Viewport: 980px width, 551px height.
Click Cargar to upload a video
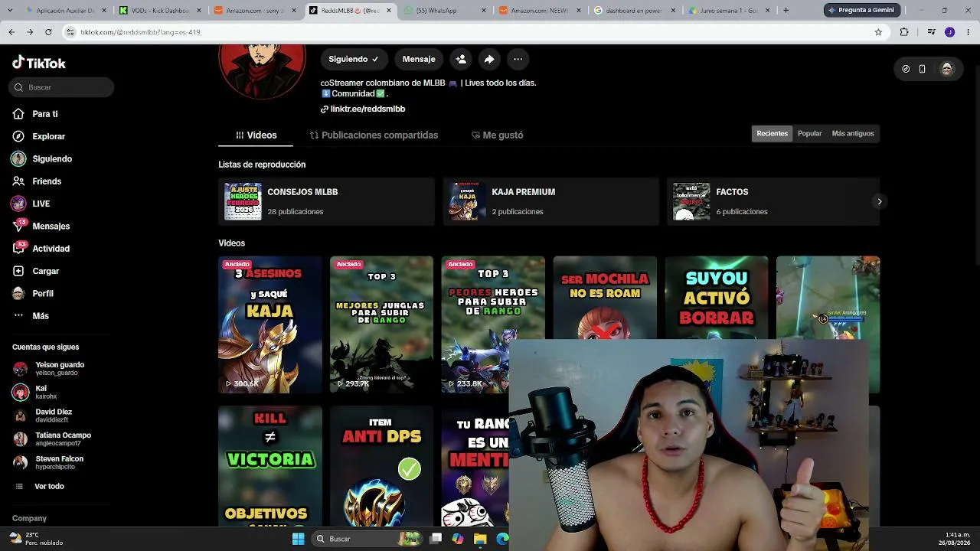(36, 271)
